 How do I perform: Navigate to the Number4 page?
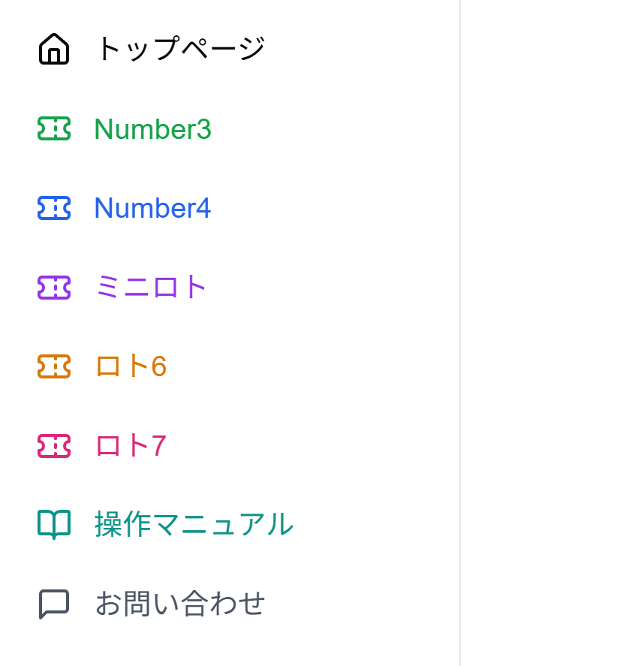(x=152, y=208)
